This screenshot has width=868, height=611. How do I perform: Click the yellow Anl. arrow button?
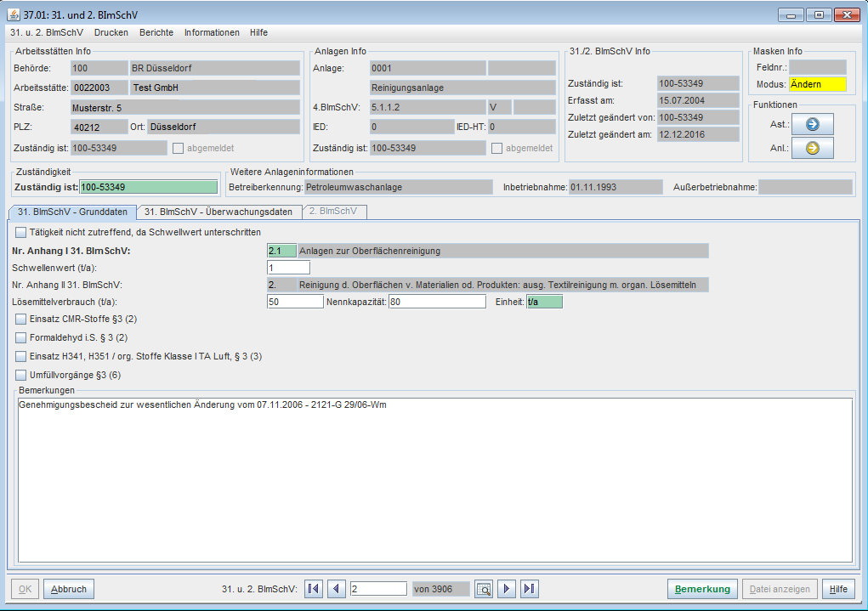tap(812, 148)
